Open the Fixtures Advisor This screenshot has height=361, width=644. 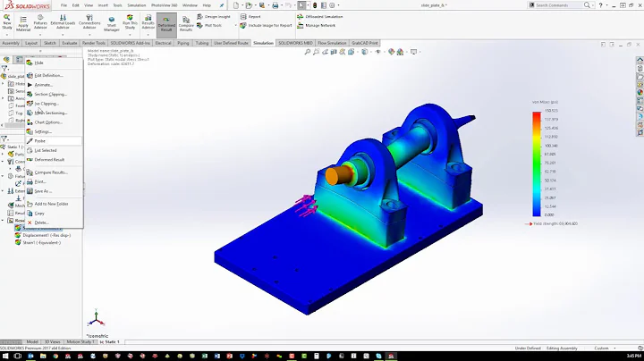point(40,22)
